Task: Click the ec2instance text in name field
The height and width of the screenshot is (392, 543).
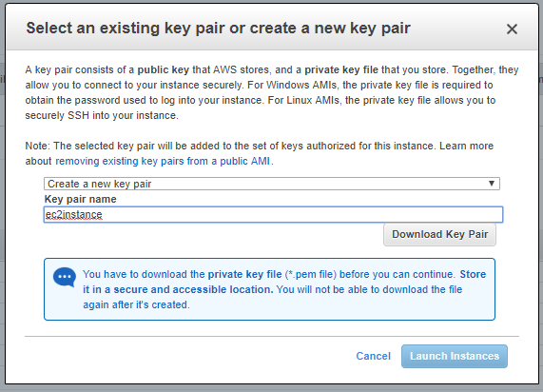Action: coord(74,214)
